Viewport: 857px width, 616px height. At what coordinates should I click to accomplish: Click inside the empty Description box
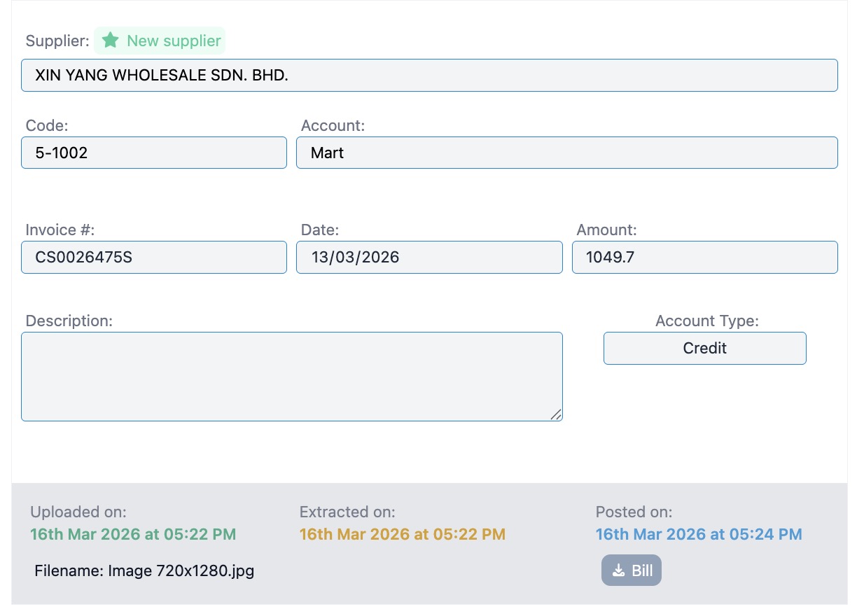(x=291, y=376)
